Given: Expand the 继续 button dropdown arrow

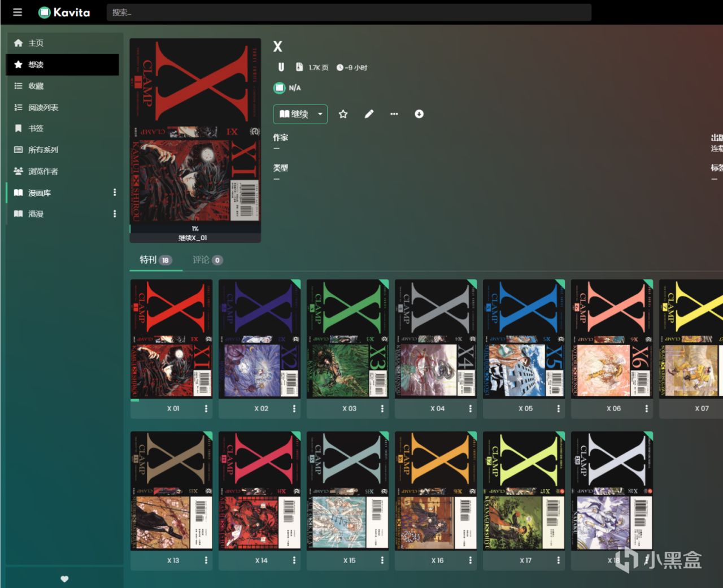Looking at the screenshot, I should point(320,114).
